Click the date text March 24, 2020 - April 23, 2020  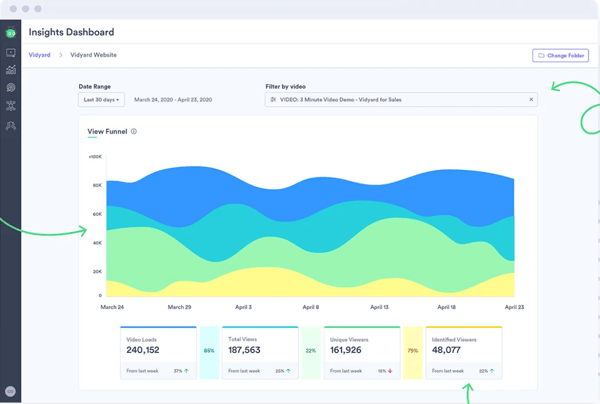[173, 99]
